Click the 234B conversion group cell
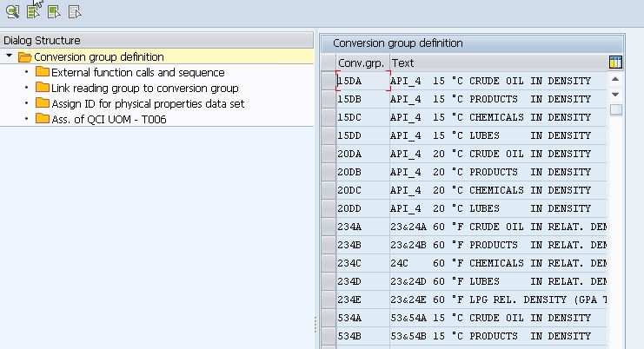 (x=363, y=245)
